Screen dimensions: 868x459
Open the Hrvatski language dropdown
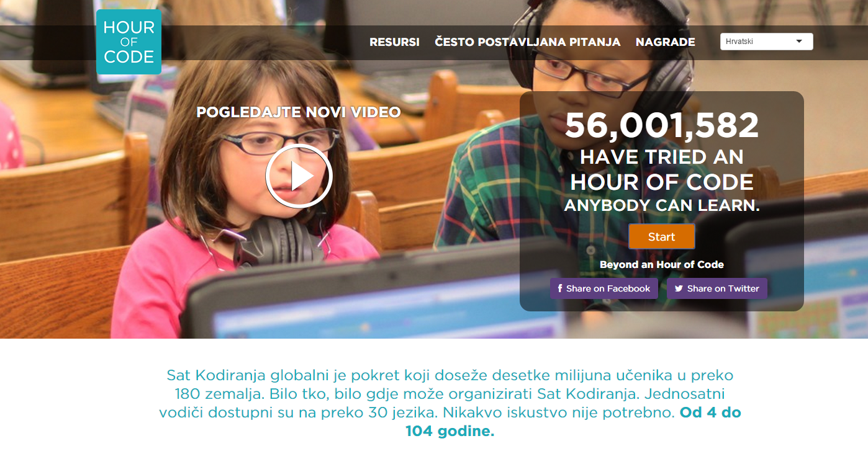point(766,42)
